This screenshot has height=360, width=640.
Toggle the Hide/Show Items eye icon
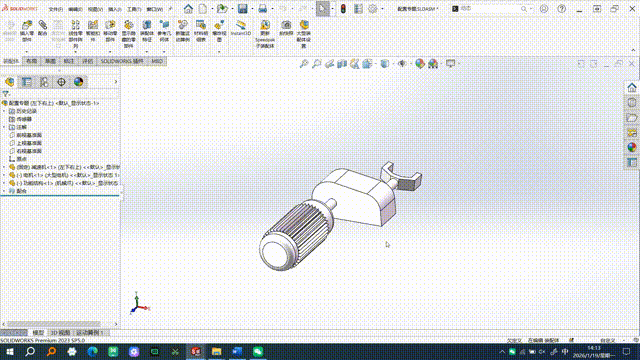click(402, 64)
